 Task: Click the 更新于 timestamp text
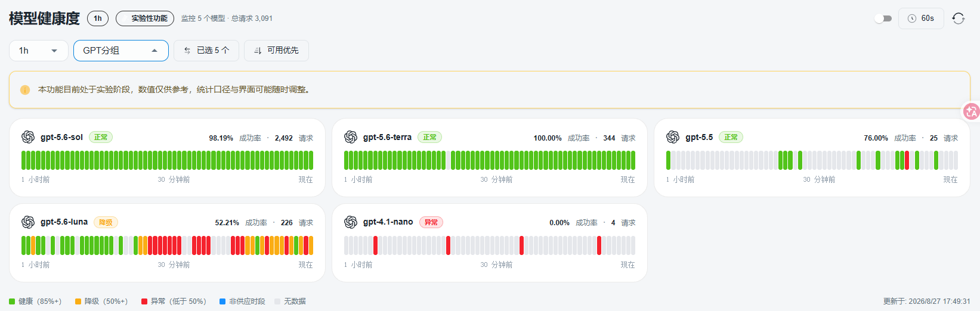click(x=927, y=301)
